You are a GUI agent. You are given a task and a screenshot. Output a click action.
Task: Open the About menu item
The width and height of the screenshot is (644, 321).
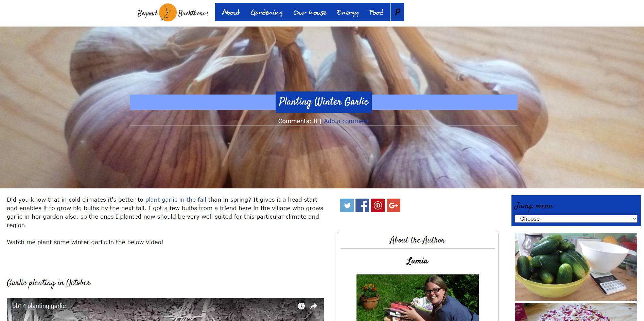pos(231,12)
